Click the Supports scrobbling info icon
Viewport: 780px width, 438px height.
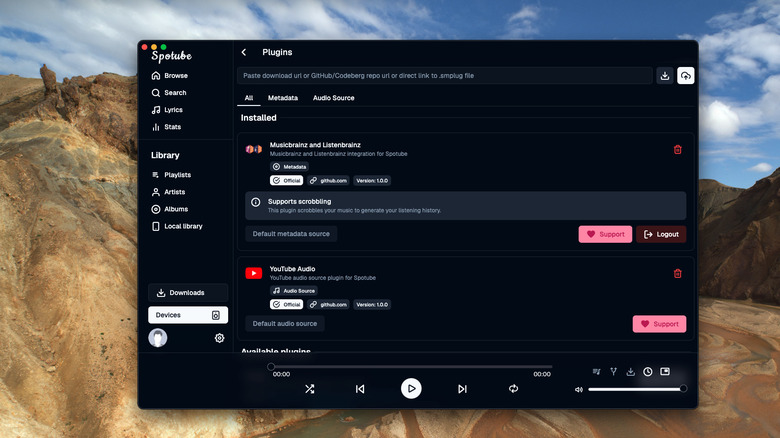pos(256,202)
